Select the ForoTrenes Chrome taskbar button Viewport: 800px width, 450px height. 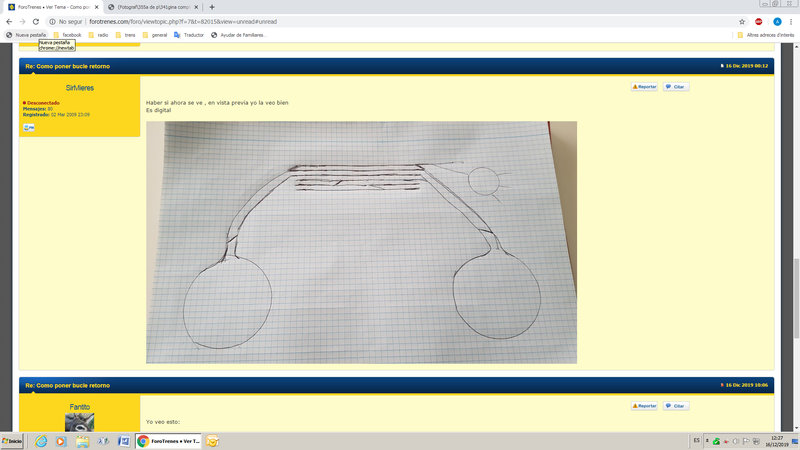tap(168, 441)
